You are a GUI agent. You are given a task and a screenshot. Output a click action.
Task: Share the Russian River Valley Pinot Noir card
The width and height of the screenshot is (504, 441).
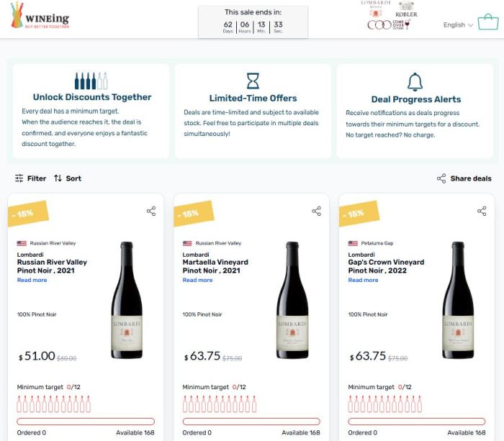click(x=151, y=211)
